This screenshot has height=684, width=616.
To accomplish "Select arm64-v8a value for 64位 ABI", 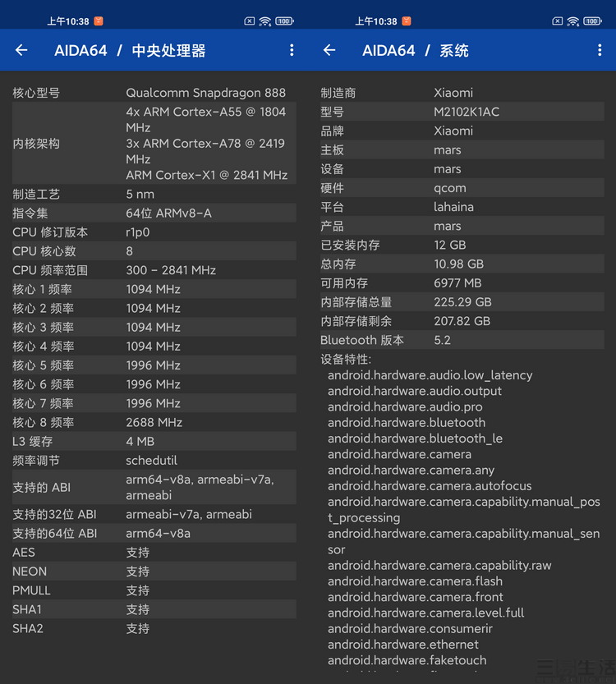I will click(x=158, y=533).
